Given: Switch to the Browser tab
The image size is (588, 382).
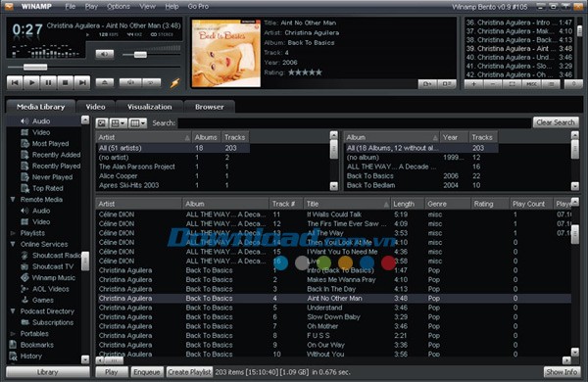Looking at the screenshot, I should click(210, 107).
